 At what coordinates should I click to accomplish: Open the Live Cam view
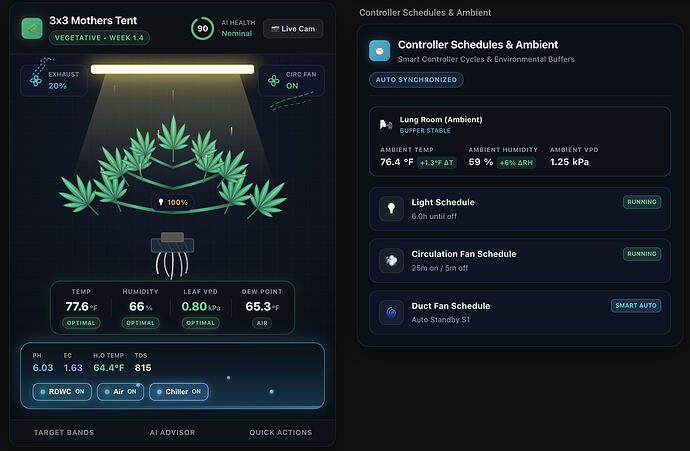[293, 29]
